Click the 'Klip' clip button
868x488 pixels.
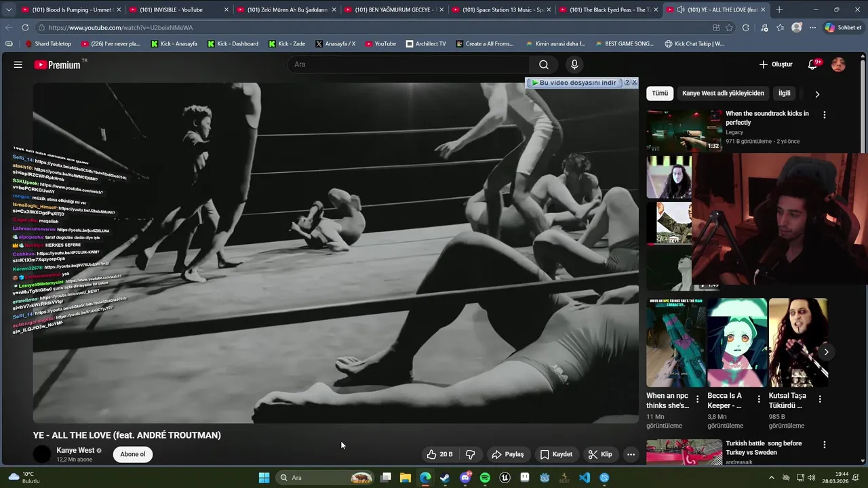600,454
